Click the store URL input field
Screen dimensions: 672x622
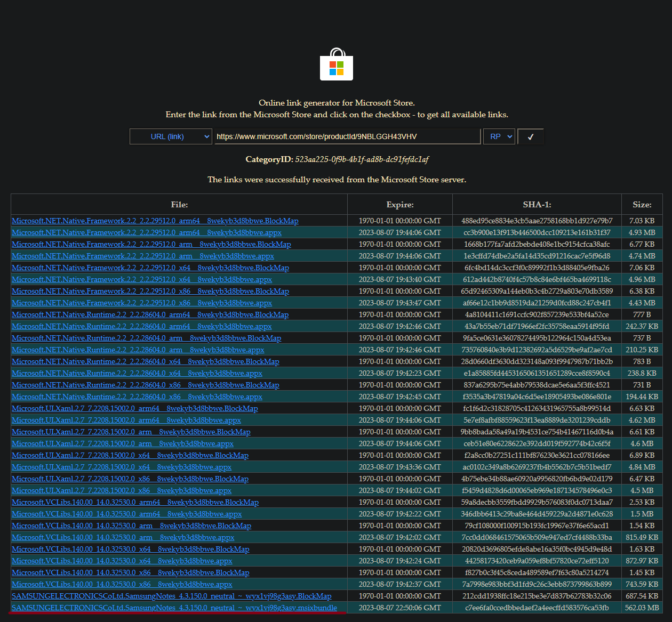click(x=347, y=136)
